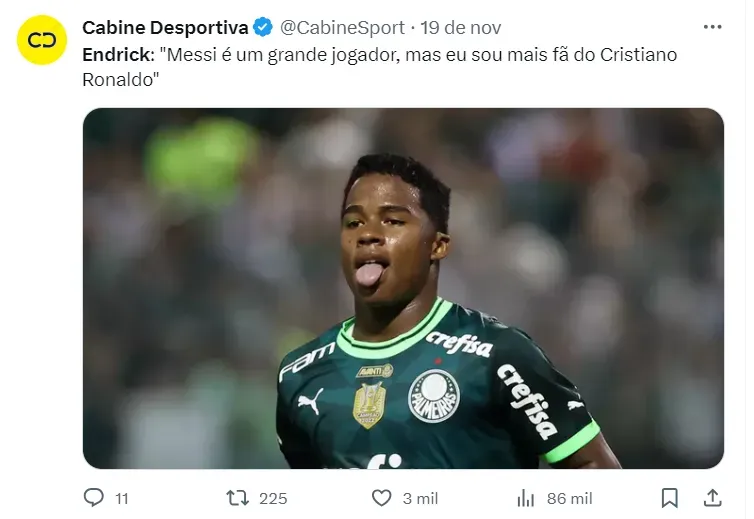Image resolution: width=754 pixels, height=519 pixels.
Task: Click the 225 reposts count
Action: [273, 499]
